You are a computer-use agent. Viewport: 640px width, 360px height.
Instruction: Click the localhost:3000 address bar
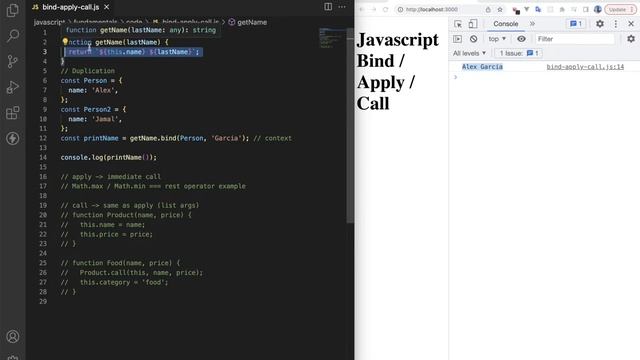coord(432,9)
